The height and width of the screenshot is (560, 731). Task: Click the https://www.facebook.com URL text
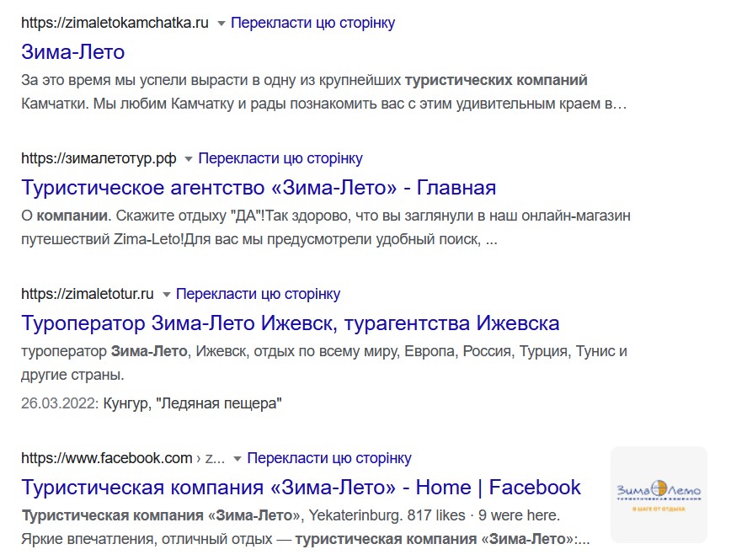pyautogui.click(x=107, y=458)
